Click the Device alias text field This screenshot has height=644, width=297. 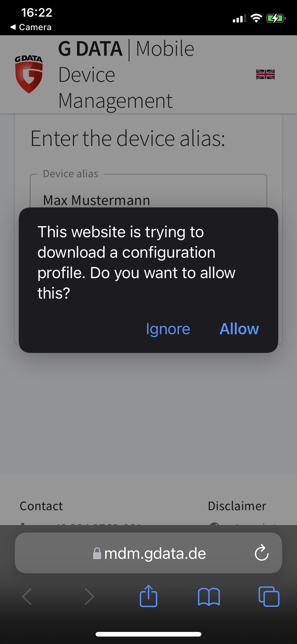[x=148, y=191]
